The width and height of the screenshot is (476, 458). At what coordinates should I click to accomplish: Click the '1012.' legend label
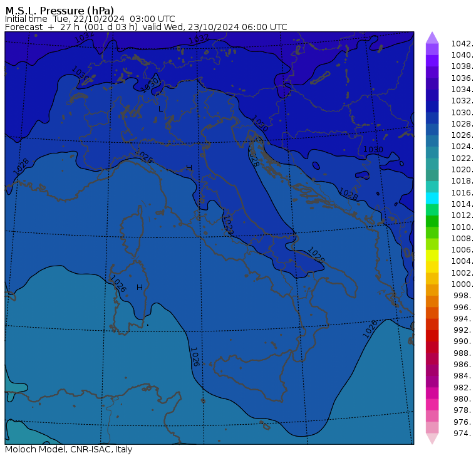(462, 216)
